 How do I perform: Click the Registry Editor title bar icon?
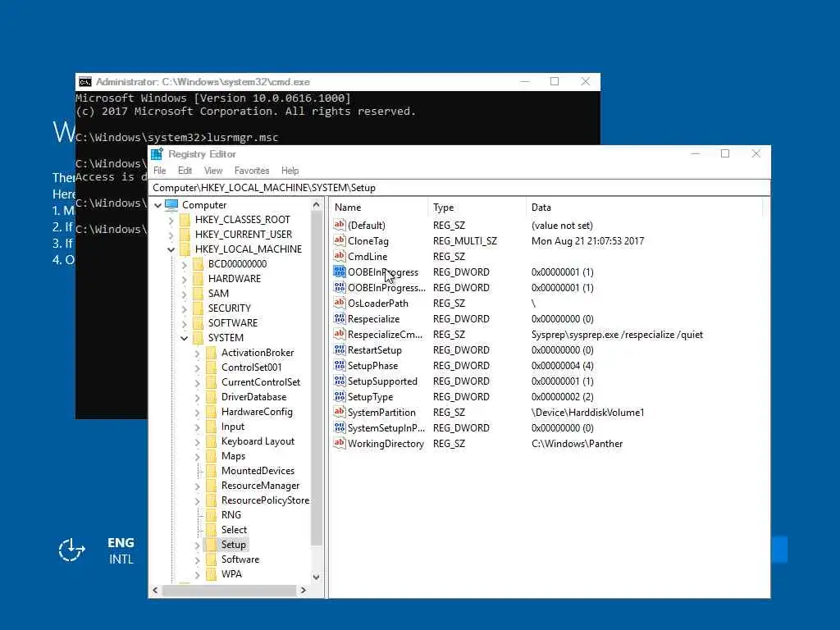click(157, 154)
